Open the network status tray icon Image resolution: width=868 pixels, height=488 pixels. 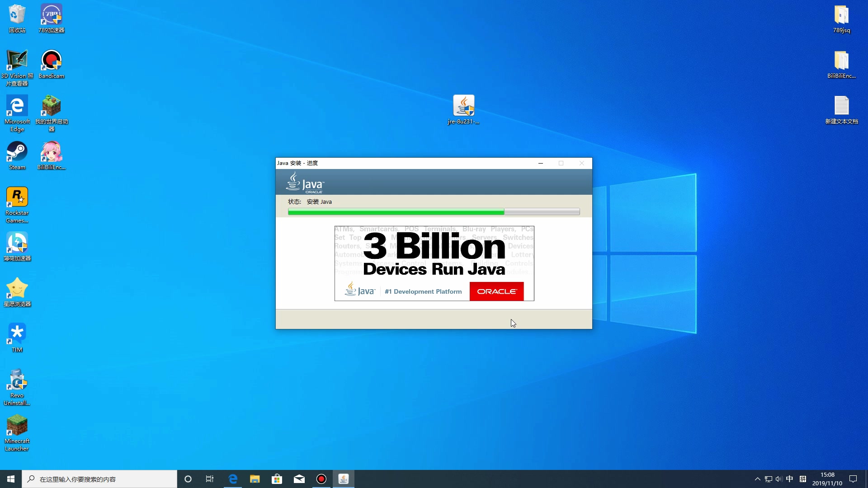[769, 479]
